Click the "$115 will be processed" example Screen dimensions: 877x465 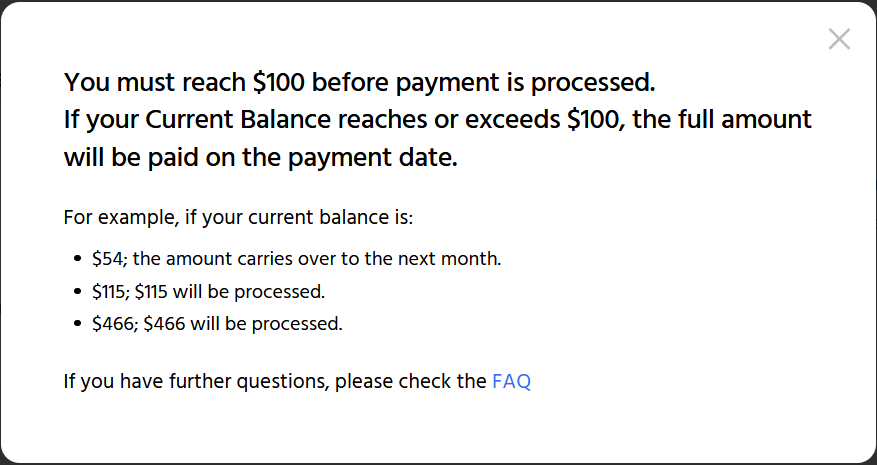click(x=208, y=292)
